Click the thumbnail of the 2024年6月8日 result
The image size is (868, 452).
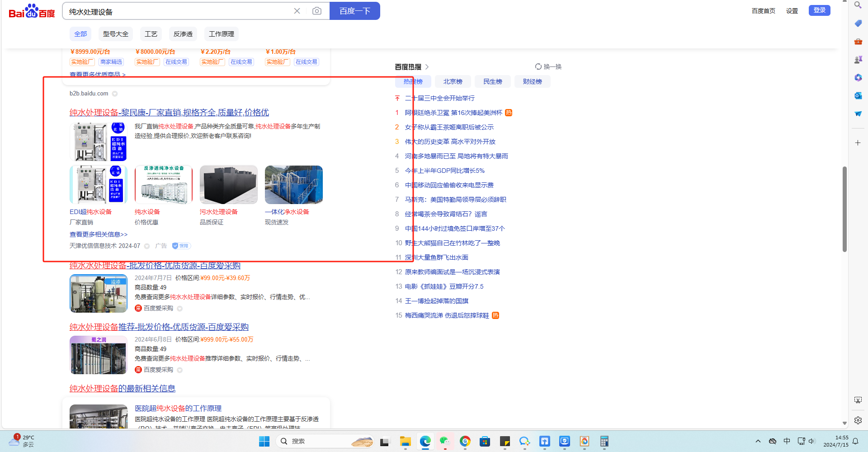(x=99, y=355)
